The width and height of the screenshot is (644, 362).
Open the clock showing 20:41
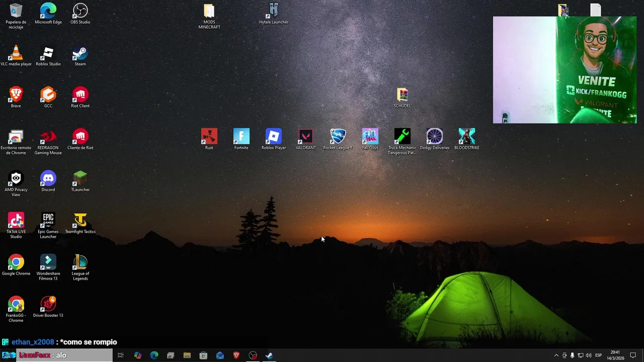615,355
